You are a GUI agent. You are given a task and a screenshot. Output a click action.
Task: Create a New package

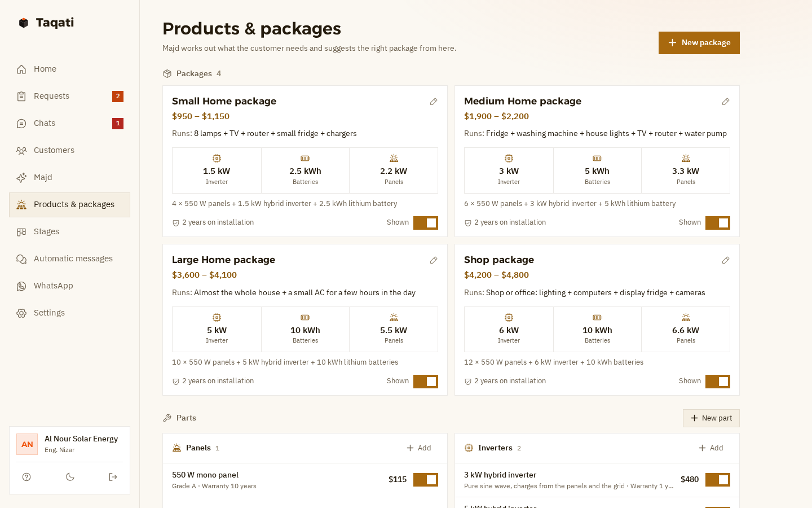point(699,43)
